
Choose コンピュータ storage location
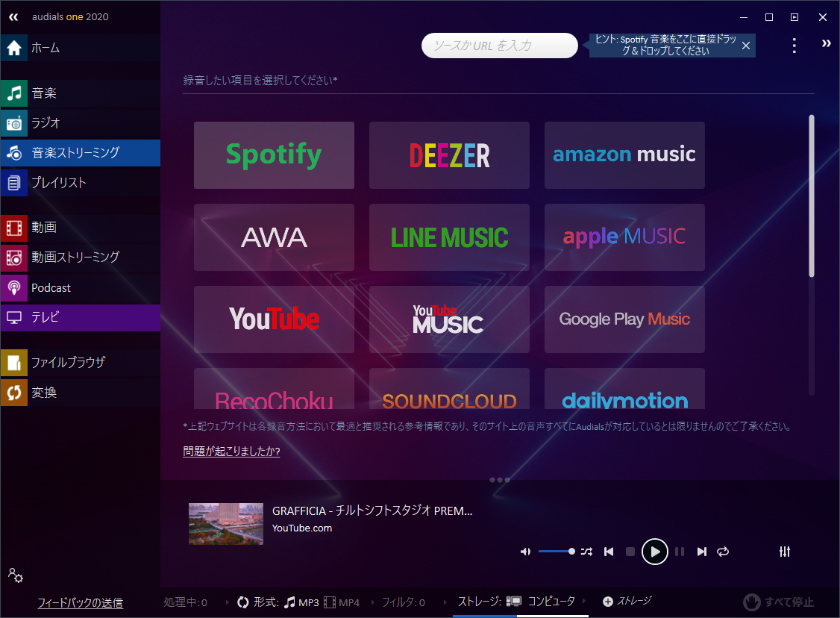pos(541,602)
